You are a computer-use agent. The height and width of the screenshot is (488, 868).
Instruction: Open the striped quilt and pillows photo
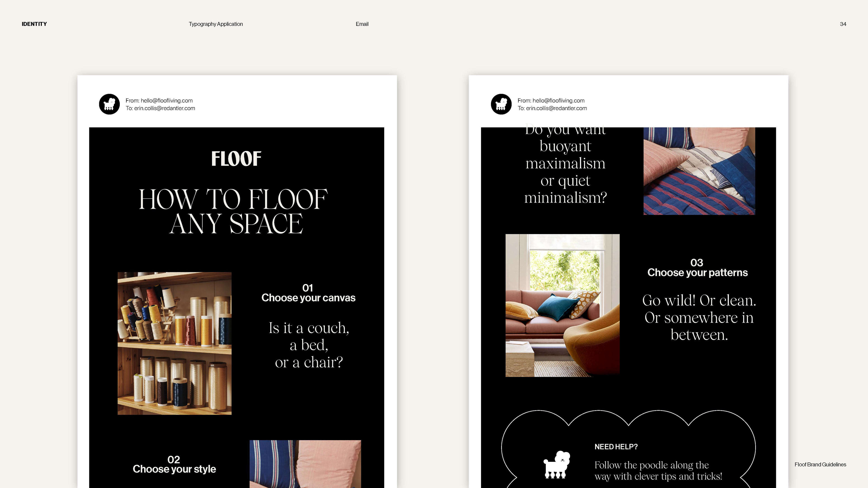699,171
